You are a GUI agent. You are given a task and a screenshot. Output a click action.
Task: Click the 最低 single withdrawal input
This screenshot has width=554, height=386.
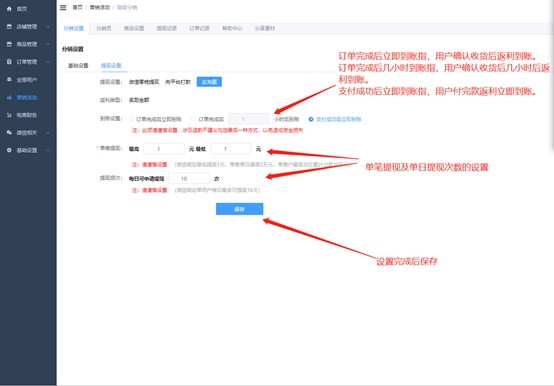pos(231,149)
